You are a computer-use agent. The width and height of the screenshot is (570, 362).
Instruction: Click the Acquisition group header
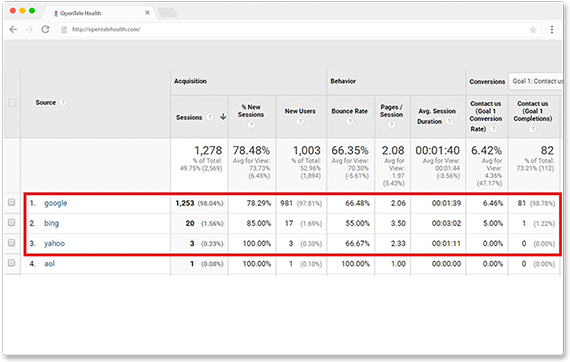[x=190, y=81]
